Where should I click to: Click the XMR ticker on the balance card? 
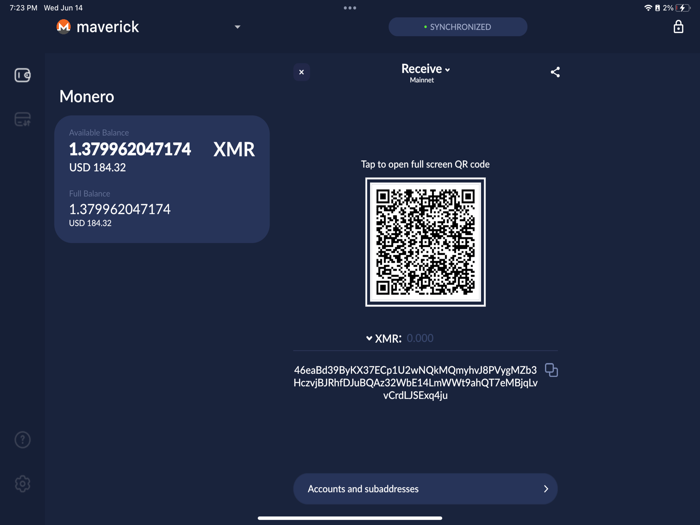click(234, 149)
